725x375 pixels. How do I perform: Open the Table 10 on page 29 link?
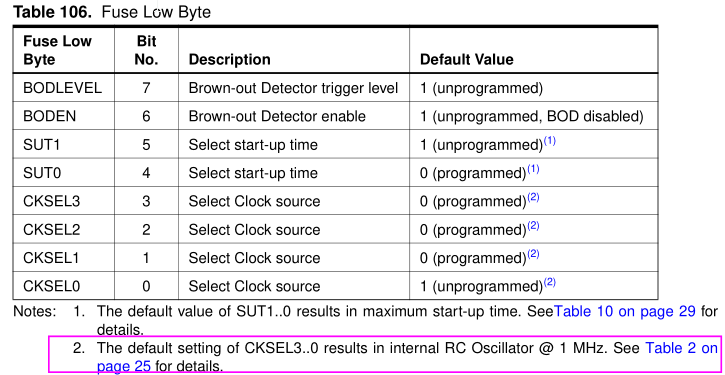624,311
